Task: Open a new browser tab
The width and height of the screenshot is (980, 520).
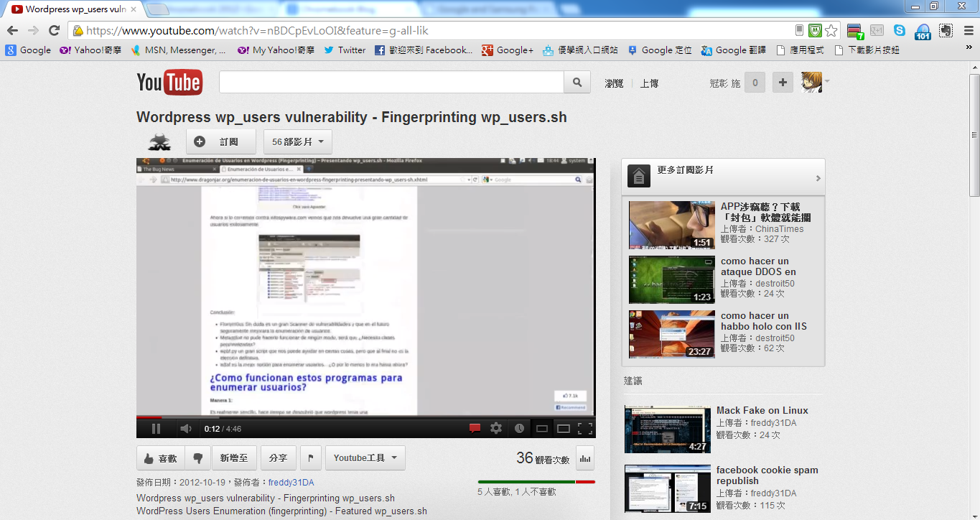Action: 158,9
